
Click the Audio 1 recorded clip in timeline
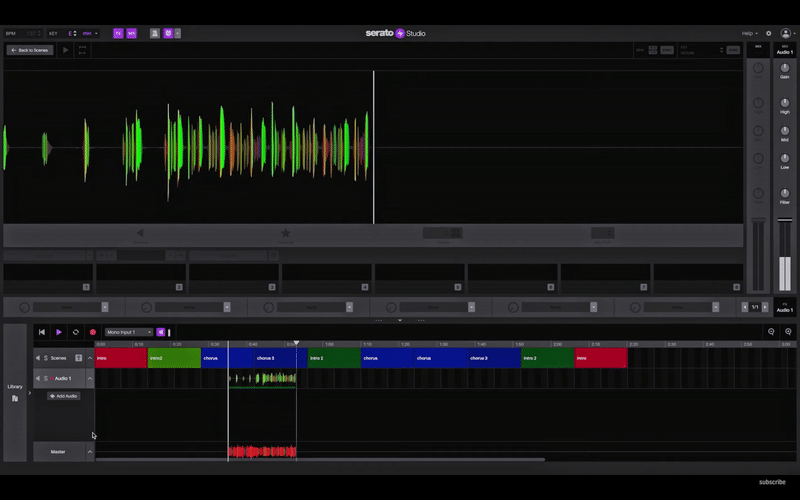pyautogui.click(x=262, y=379)
